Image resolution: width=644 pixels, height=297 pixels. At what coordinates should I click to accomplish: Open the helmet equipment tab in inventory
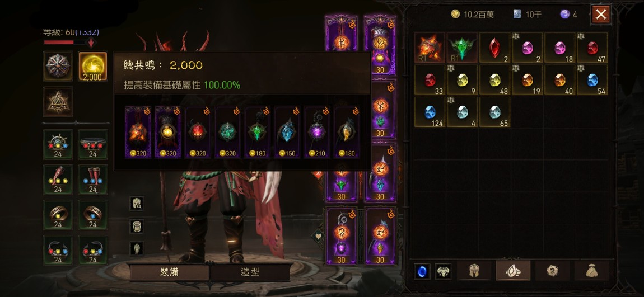(474, 271)
